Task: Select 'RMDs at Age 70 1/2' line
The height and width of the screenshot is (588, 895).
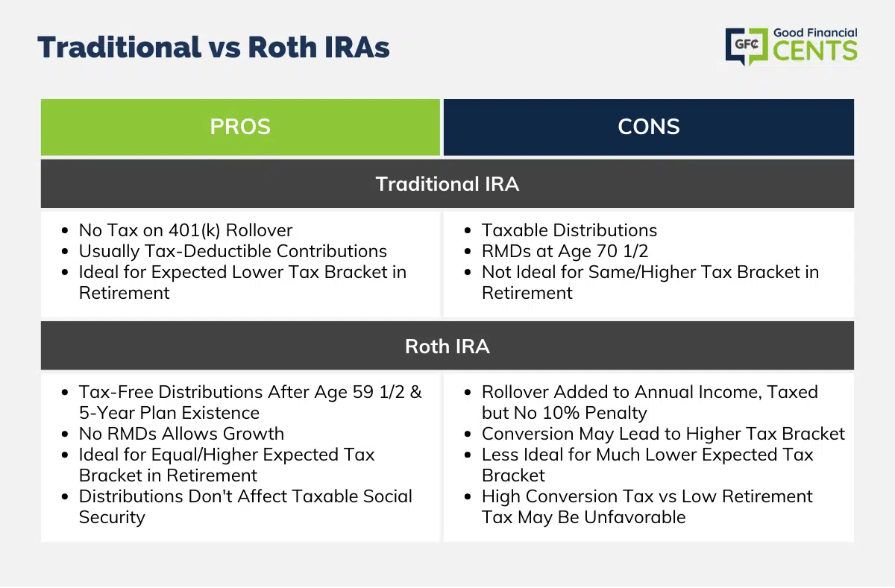Action: click(557, 251)
